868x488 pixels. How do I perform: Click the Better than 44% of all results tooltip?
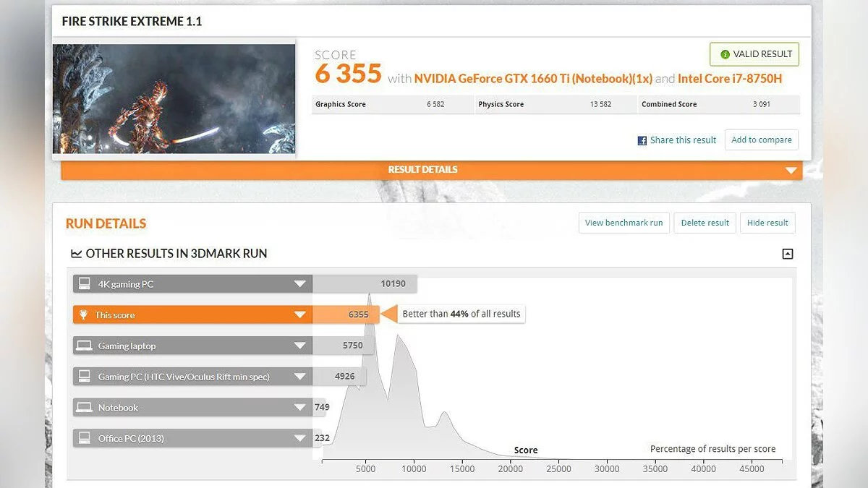461,314
